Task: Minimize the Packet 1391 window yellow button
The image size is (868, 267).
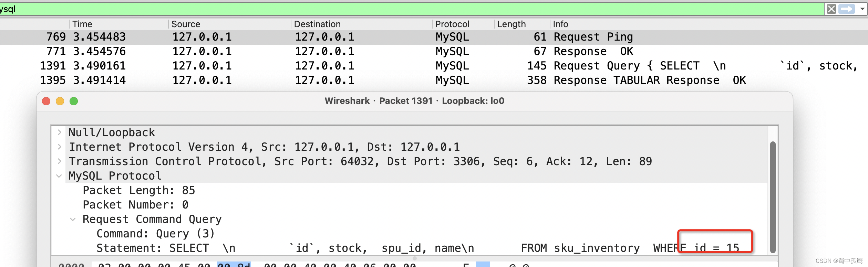Action: point(60,101)
